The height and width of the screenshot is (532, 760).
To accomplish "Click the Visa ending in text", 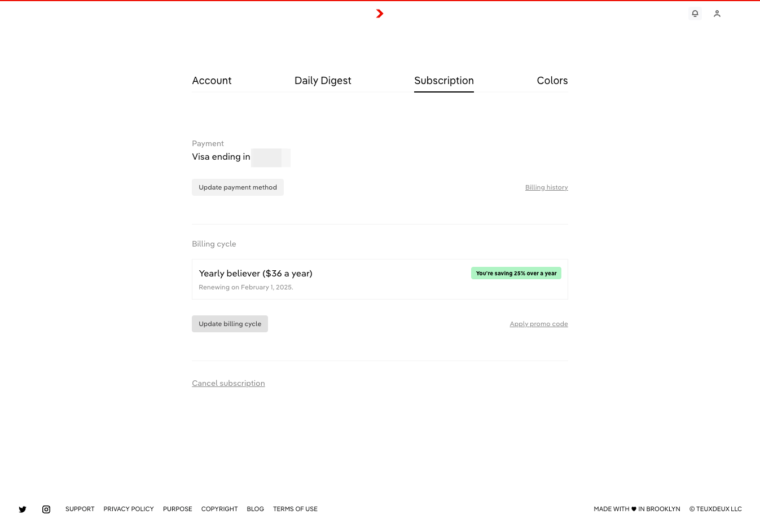I will point(221,157).
